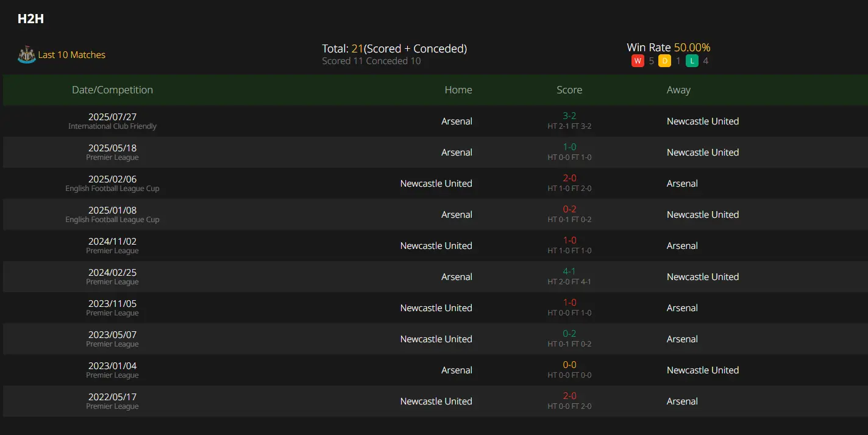Click Newcastle United home team on 2025/02/06
This screenshot has width=868, height=435.
pos(436,184)
